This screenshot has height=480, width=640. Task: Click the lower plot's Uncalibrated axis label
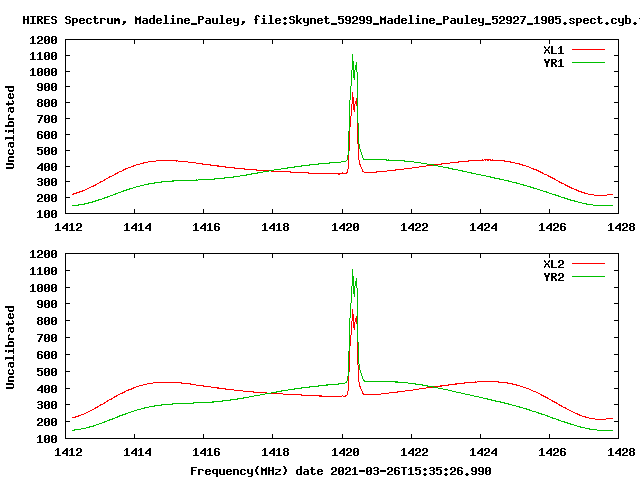coord(10,347)
